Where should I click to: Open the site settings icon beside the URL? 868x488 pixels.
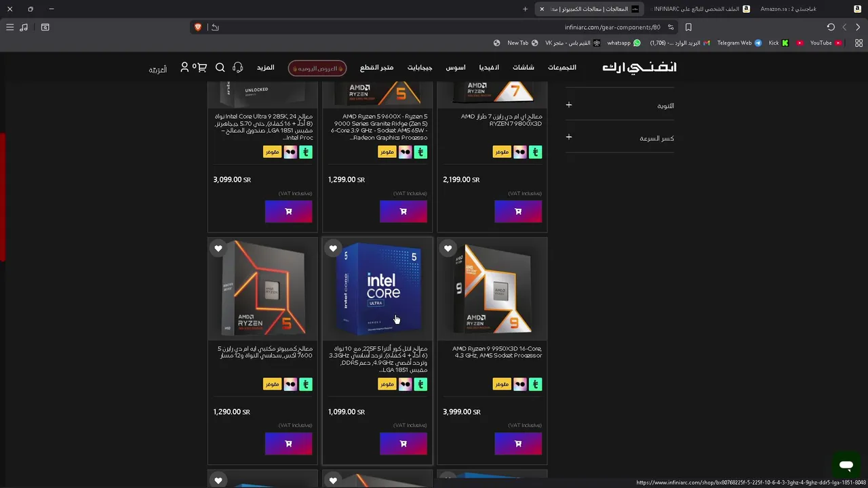(671, 27)
